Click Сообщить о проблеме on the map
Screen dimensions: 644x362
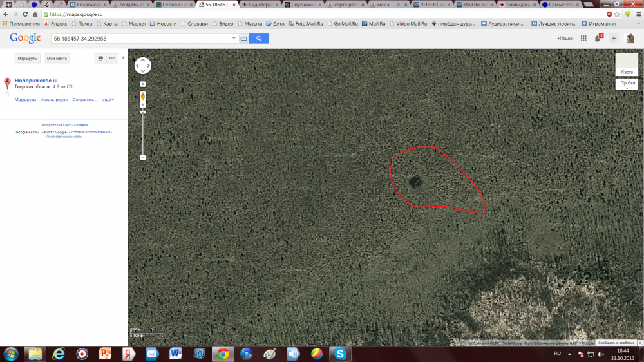[x=616, y=343]
